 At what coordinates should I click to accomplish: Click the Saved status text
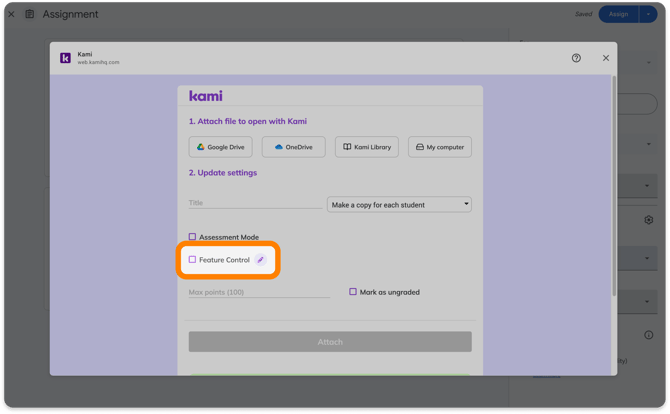584,14
